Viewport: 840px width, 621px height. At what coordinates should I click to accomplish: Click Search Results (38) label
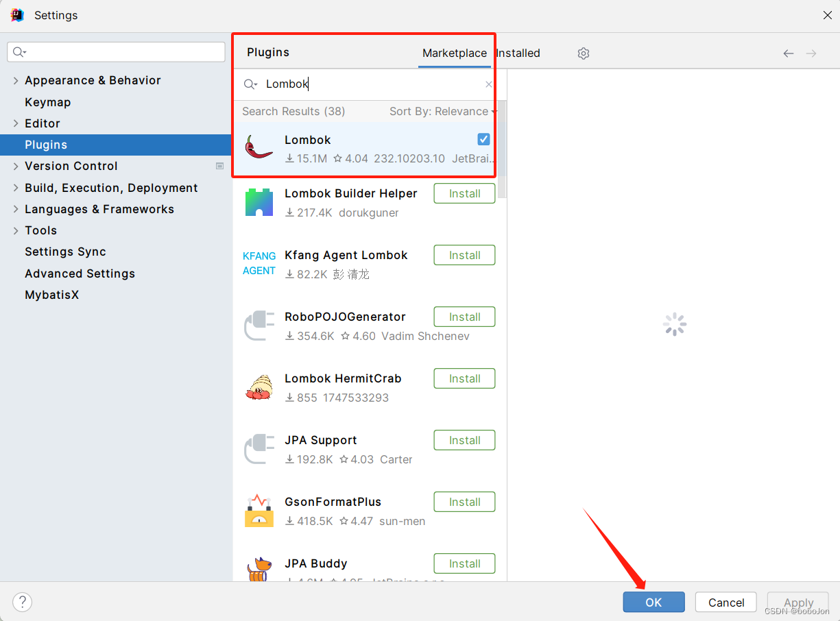point(293,111)
